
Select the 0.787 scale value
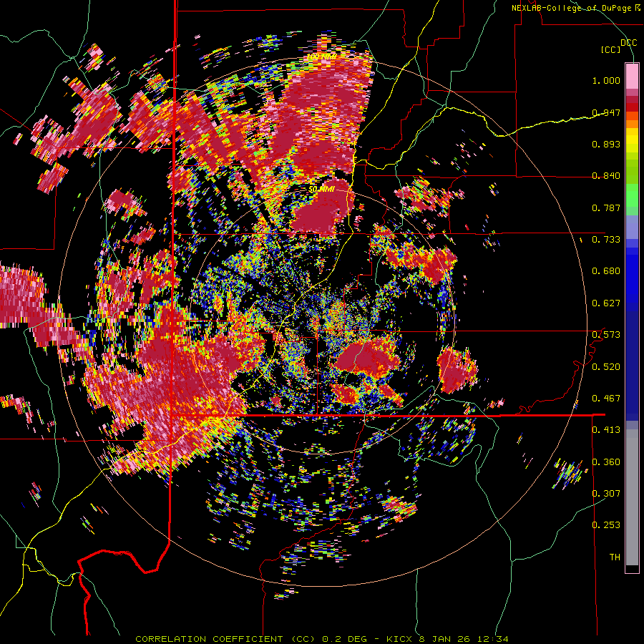606,208
